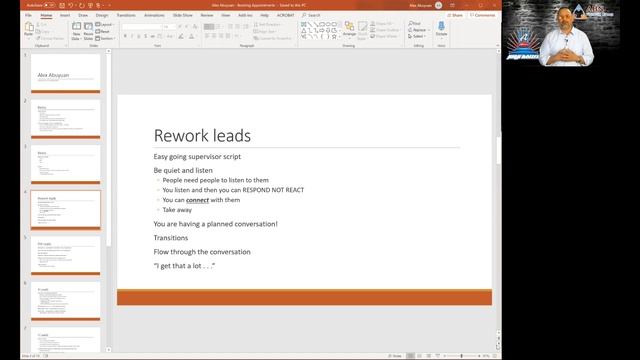Click the Share button
640x360 pixels.
pyautogui.click(x=455, y=15)
